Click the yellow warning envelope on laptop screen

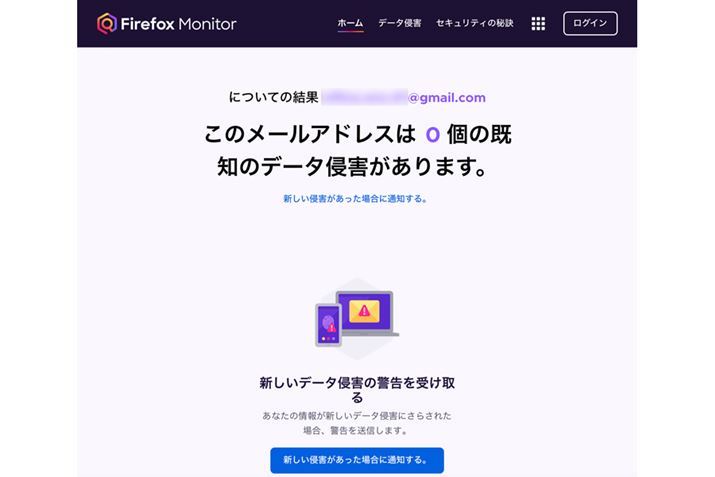click(x=364, y=311)
